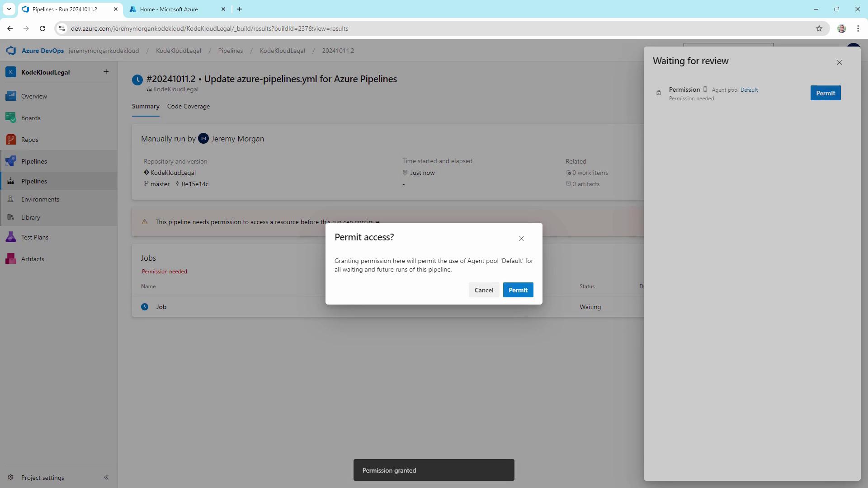
Task: Open Test Plans in sidebar
Action: coord(34,237)
